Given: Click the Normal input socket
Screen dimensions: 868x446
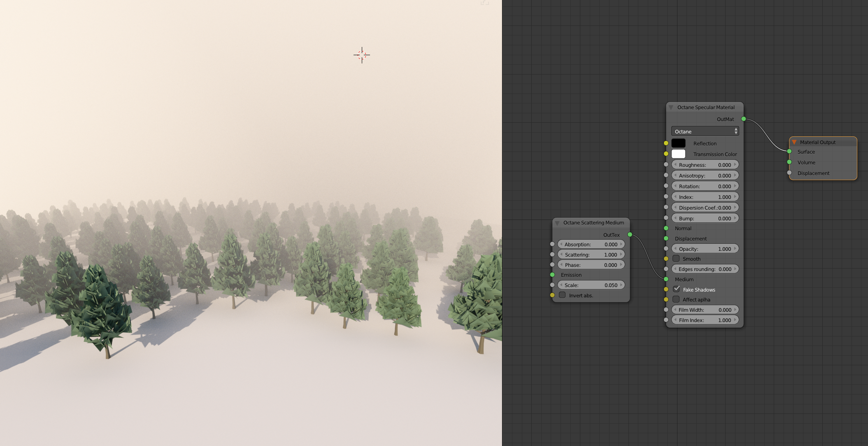Looking at the screenshot, I should pos(666,228).
